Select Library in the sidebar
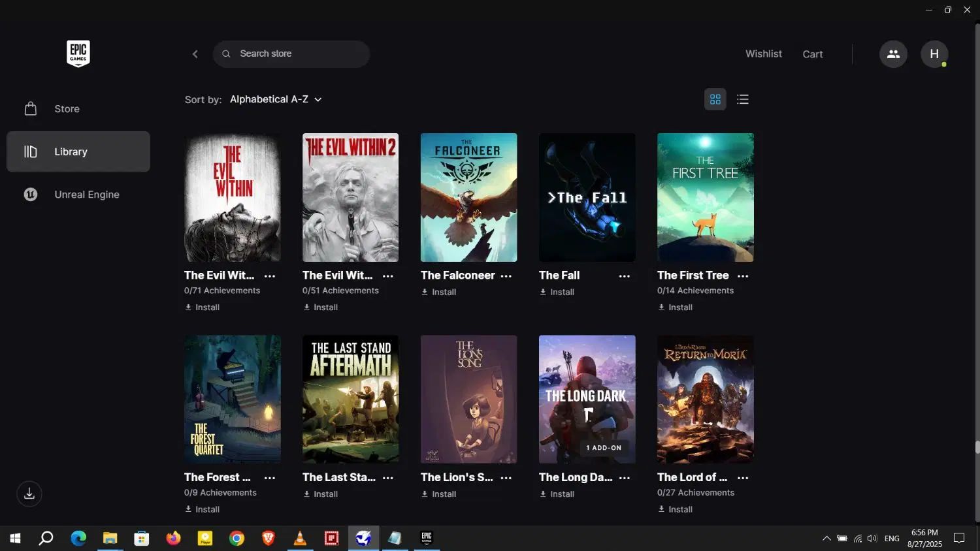This screenshot has width=980, height=551. (x=78, y=151)
